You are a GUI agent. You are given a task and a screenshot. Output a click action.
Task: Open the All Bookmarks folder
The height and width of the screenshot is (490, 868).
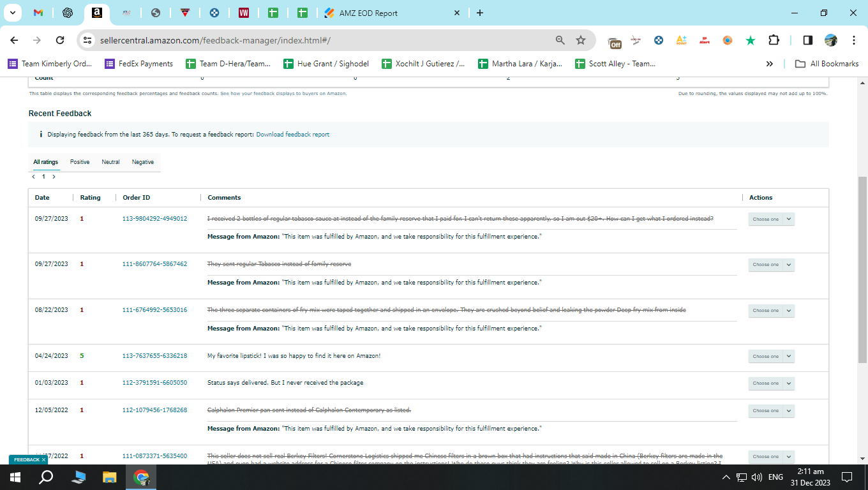point(827,64)
